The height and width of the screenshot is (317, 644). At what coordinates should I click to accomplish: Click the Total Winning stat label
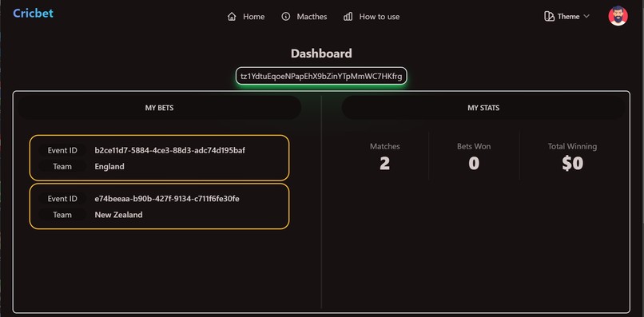(573, 146)
